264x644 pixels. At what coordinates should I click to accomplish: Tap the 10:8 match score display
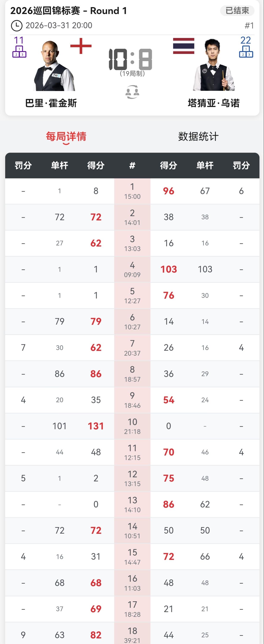coord(130,59)
